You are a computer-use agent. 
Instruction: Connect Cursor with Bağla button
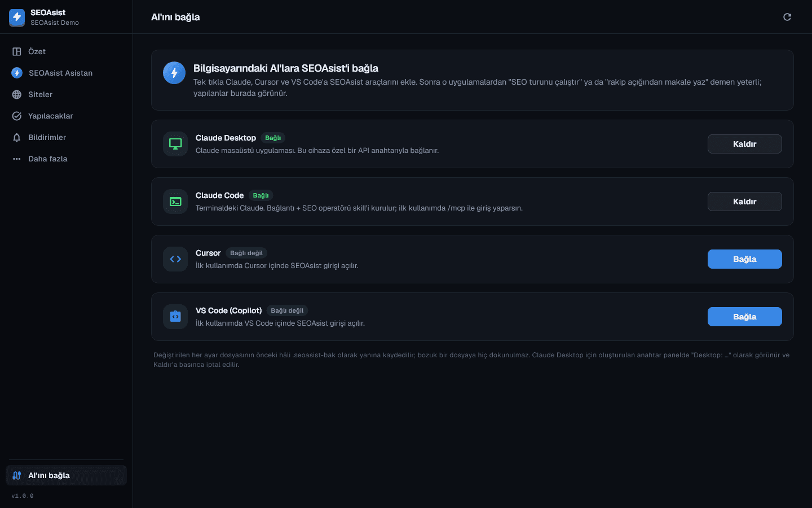coord(744,259)
